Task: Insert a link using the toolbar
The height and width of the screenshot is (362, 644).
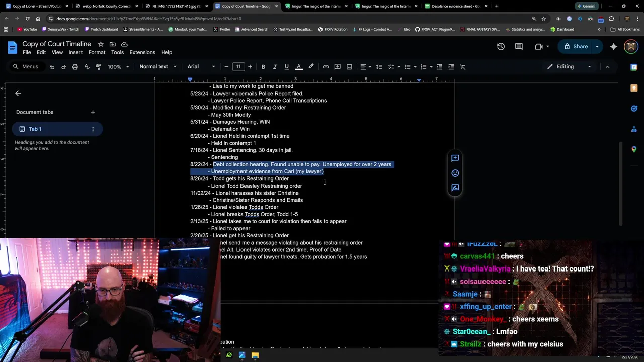Action: click(326, 67)
